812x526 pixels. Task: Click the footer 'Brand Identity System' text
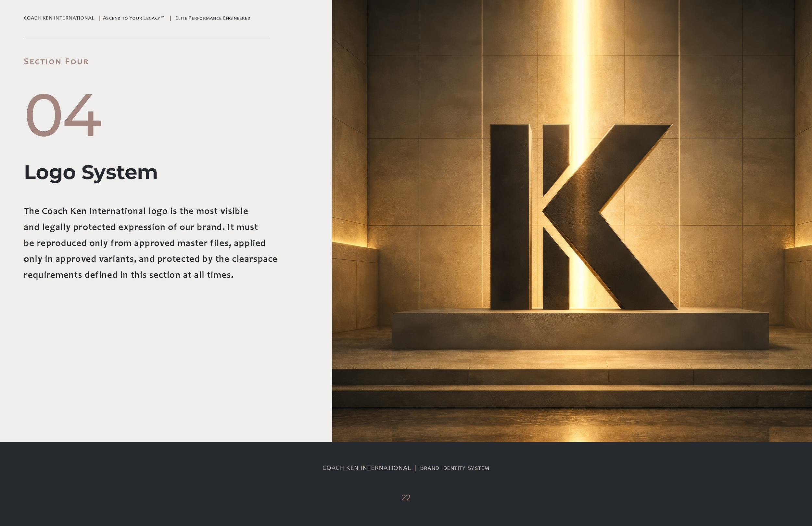pyautogui.click(x=454, y=468)
